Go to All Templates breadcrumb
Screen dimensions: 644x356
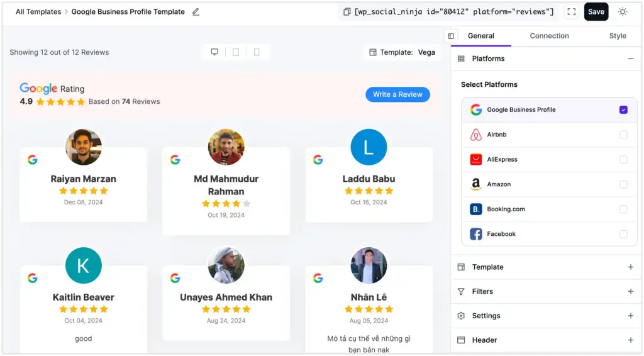pyautogui.click(x=38, y=12)
